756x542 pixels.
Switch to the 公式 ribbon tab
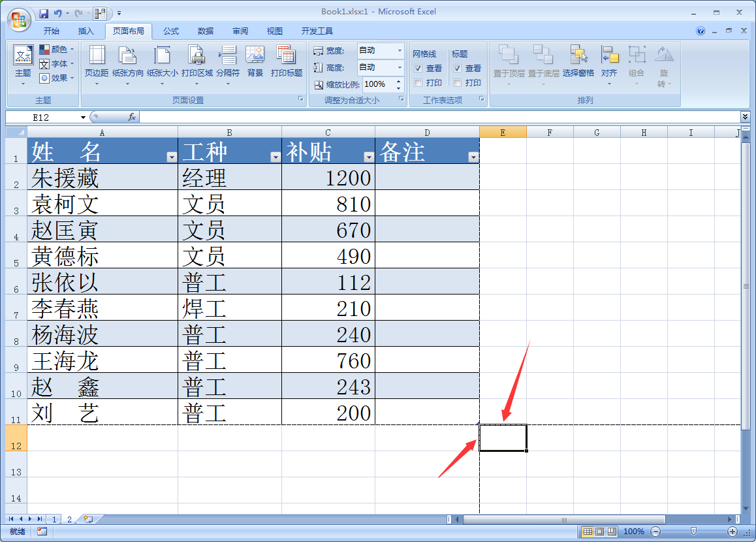171,31
